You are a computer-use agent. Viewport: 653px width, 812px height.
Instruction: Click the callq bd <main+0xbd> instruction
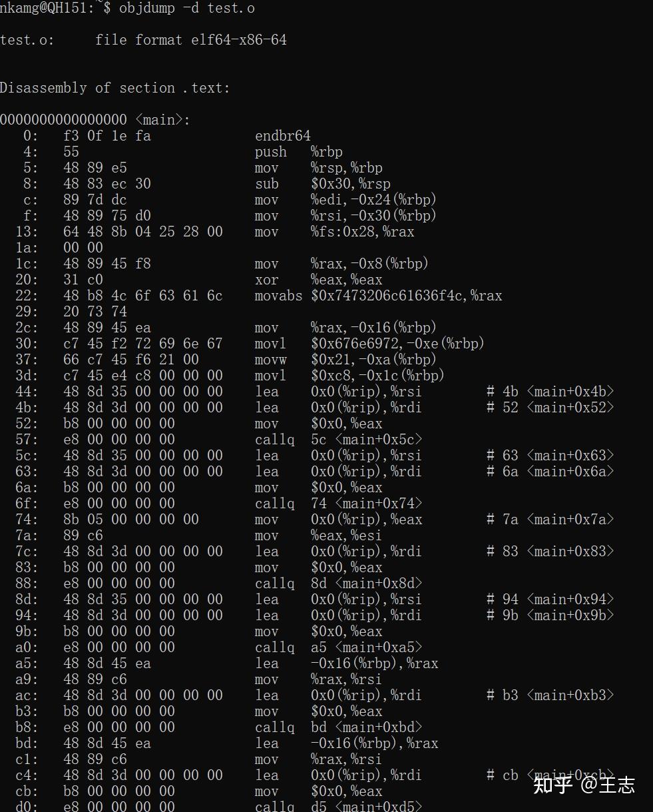coord(339,727)
